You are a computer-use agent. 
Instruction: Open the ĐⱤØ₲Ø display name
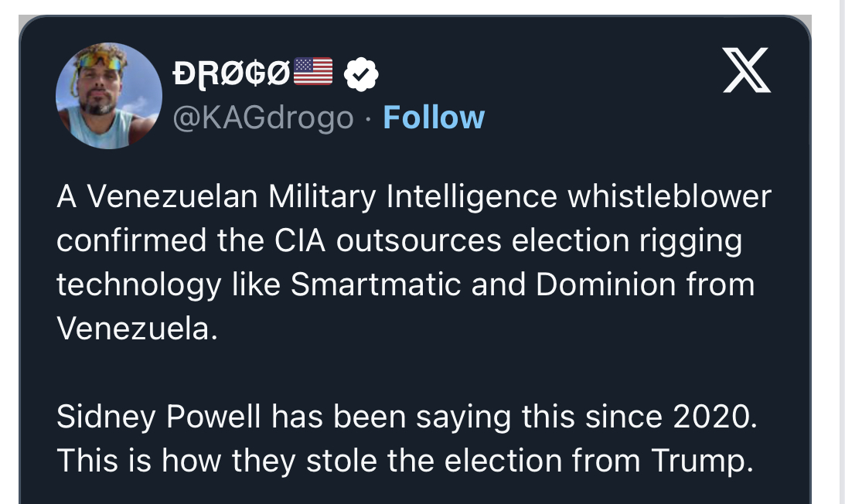click(x=231, y=73)
